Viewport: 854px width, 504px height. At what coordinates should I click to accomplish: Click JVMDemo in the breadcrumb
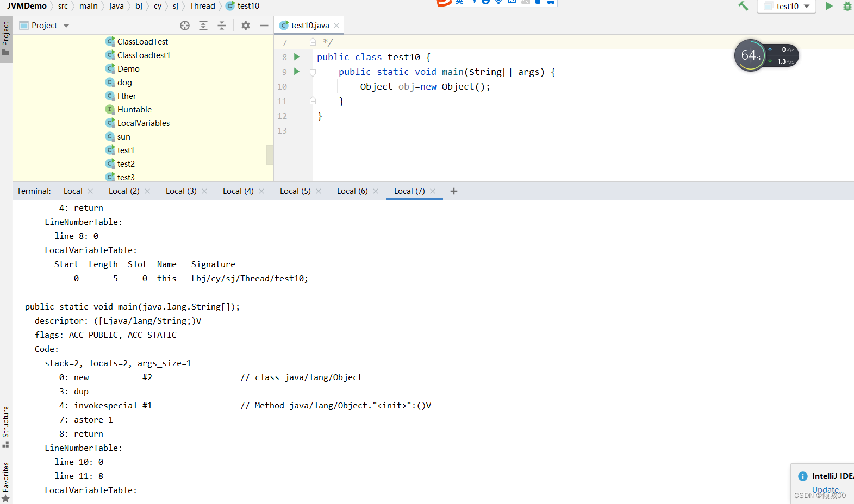click(27, 6)
